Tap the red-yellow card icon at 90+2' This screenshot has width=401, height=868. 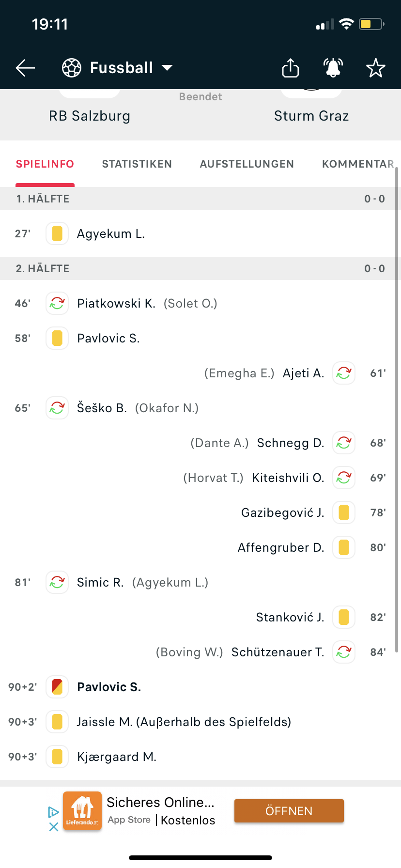[x=57, y=687]
